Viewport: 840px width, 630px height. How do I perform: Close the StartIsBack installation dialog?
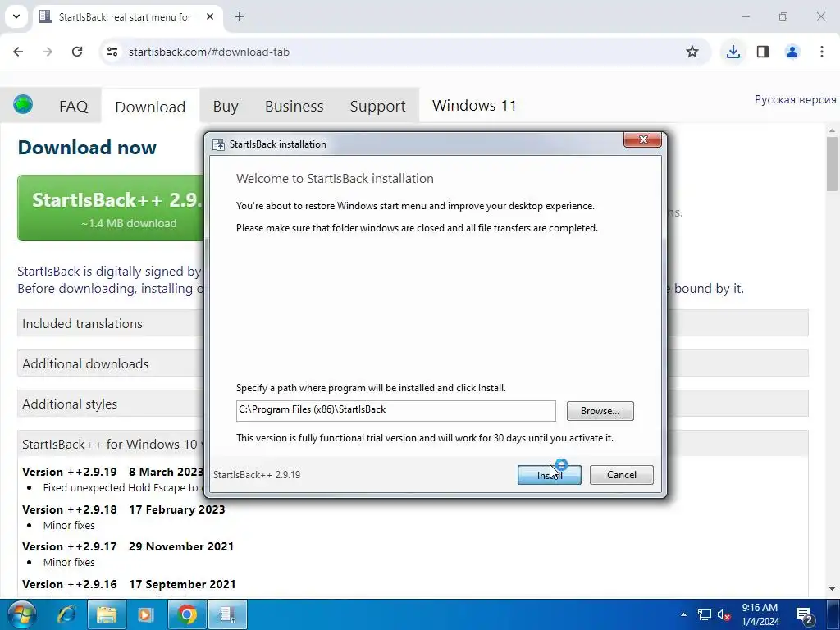643,139
